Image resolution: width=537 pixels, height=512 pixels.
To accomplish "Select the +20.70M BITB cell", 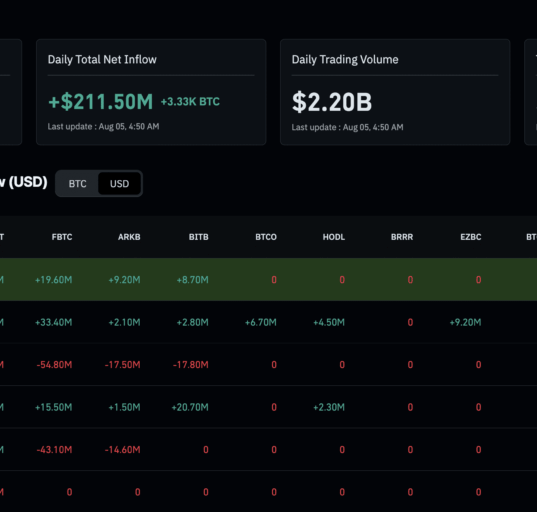I will pyautogui.click(x=190, y=407).
